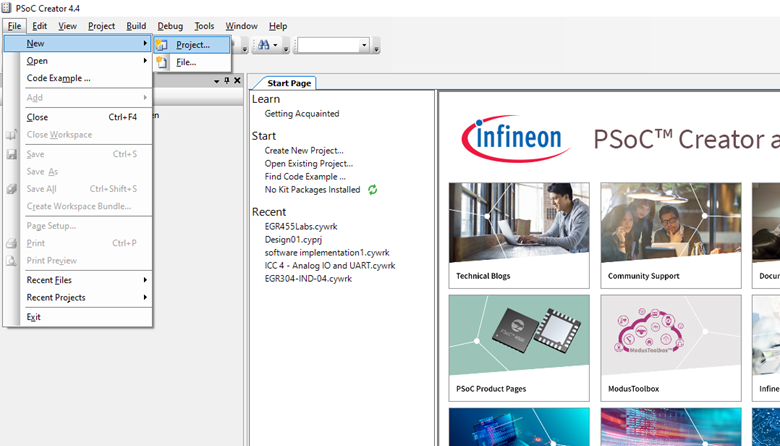Click the pin auto-hide icon on panel
The height and width of the screenshot is (446, 780).
click(x=227, y=81)
